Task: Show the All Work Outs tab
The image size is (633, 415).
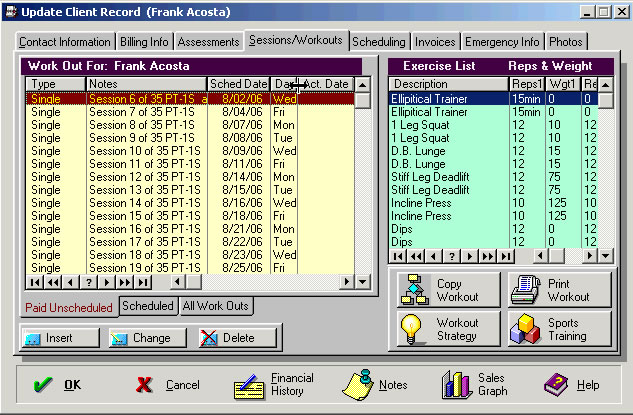Action: tap(216, 306)
